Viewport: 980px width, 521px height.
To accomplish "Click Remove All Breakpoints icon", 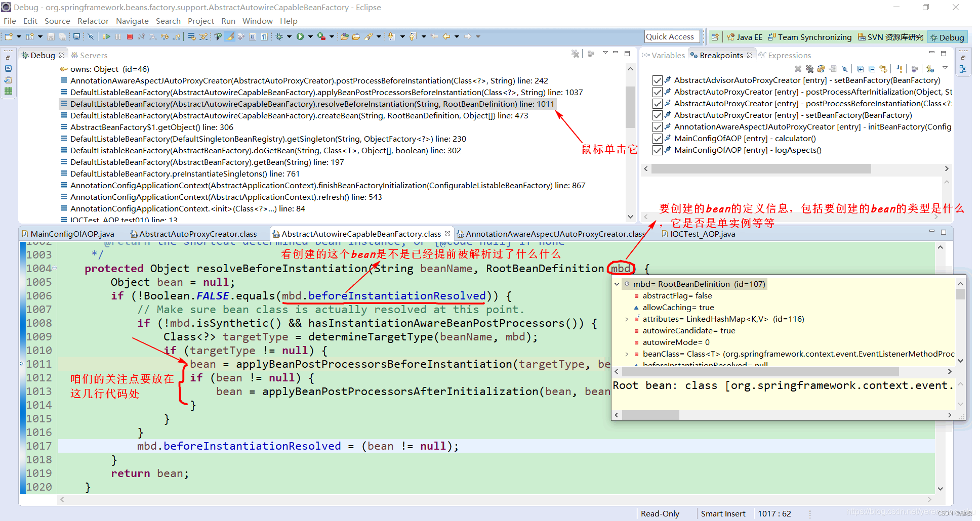I will coord(809,69).
